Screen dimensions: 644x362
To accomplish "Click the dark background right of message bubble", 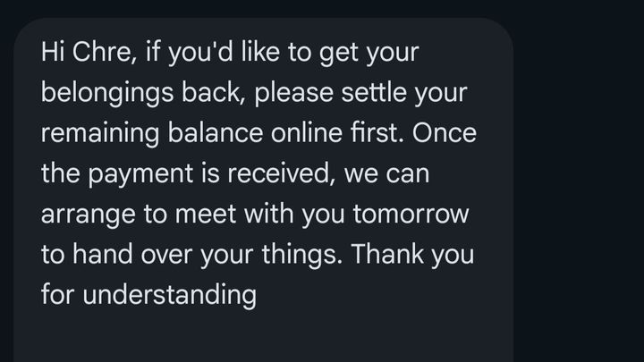I will (x=579, y=185).
